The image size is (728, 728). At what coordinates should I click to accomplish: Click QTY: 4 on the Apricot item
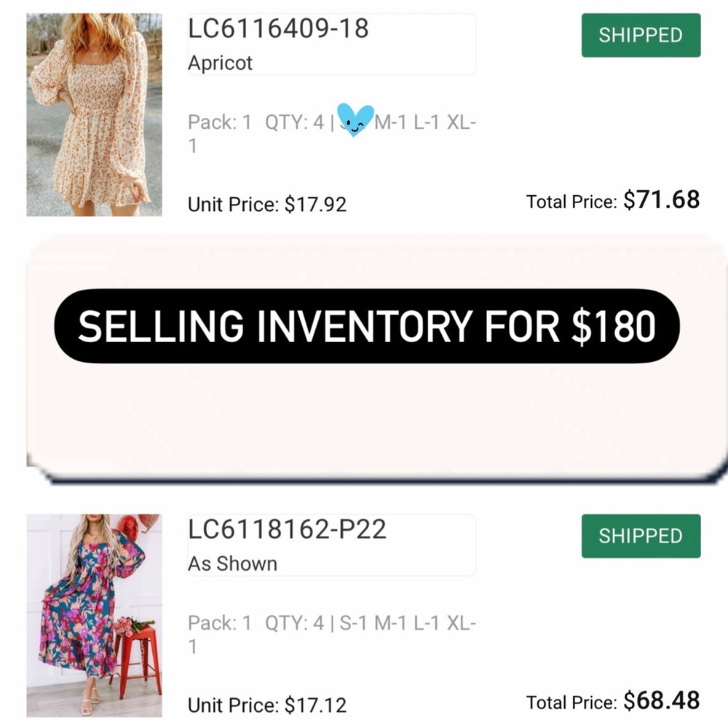coord(294,122)
